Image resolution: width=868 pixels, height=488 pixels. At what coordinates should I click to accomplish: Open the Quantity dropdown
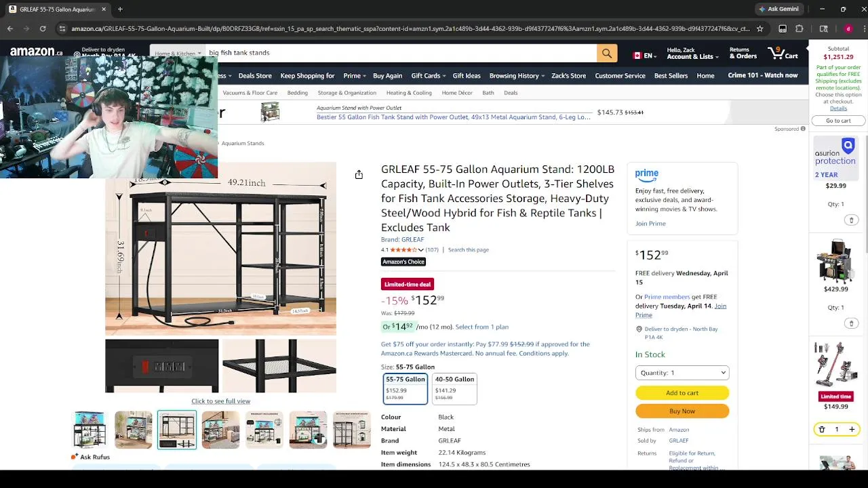(682, 373)
